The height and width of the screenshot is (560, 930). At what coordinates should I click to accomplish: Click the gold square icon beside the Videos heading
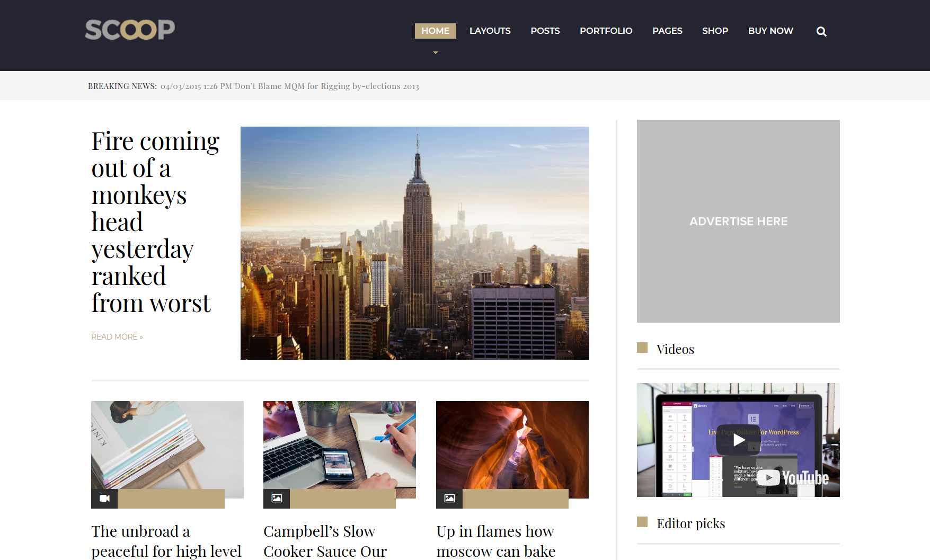tap(642, 348)
